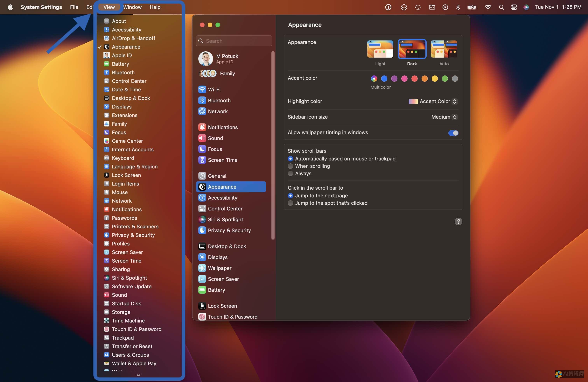Select Always show scroll bars radio button
The image size is (588, 382).
[x=290, y=173]
